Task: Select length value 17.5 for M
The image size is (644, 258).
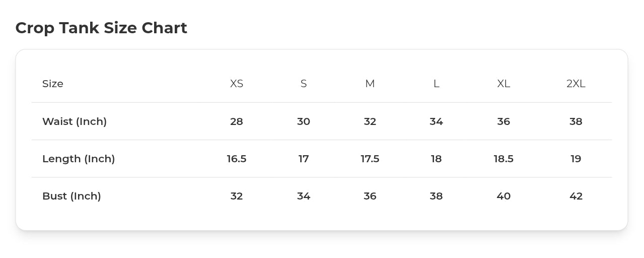Action: click(370, 159)
